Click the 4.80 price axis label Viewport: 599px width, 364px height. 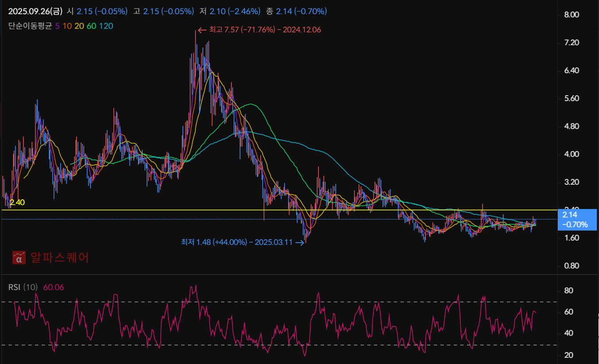[x=572, y=126]
